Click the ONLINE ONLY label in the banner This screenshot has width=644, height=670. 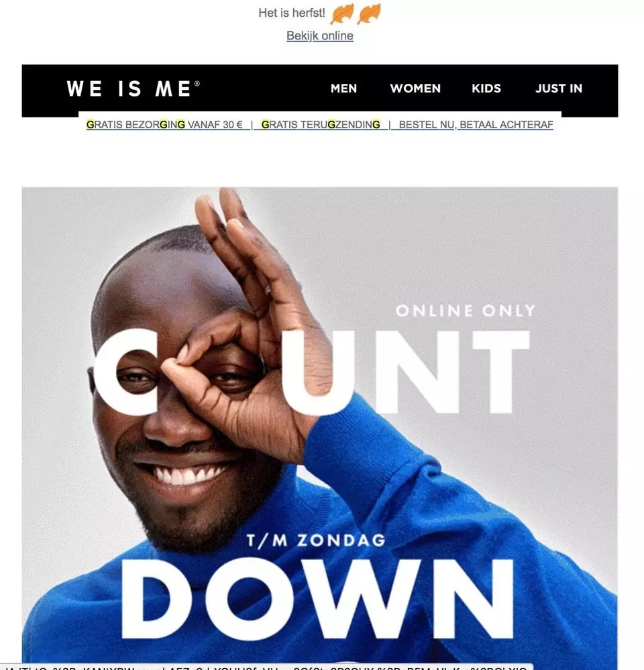pyautogui.click(x=466, y=311)
